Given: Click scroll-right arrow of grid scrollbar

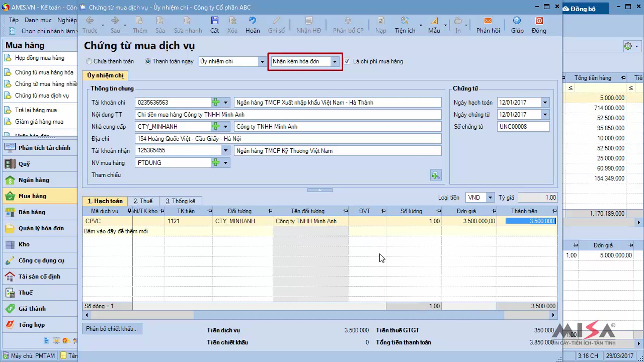Looking at the screenshot, I should coord(553,315).
